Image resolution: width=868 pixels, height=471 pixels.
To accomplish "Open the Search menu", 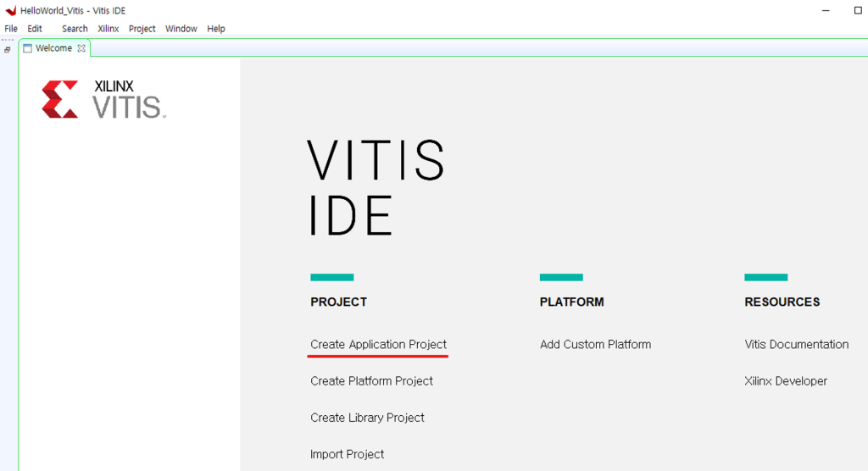I will pos(75,29).
